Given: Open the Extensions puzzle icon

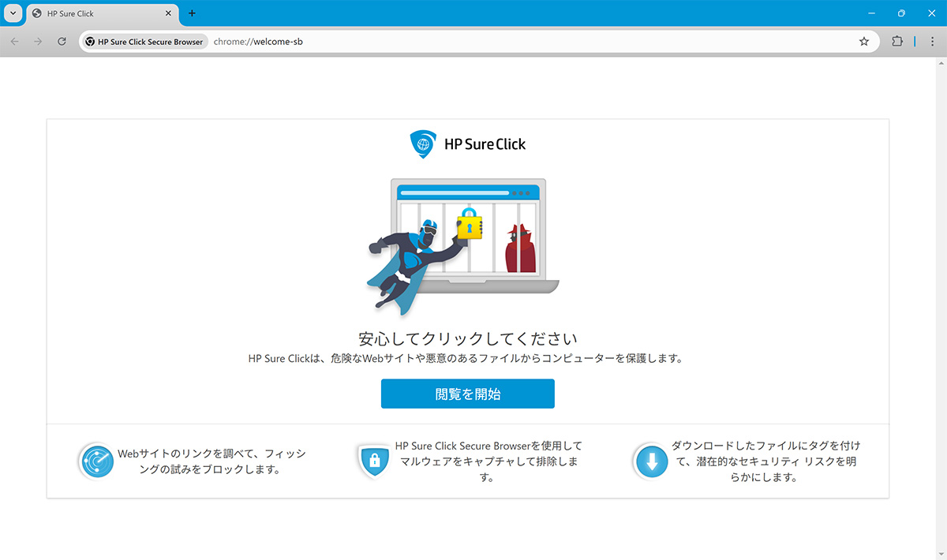Looking at the screenshot, I should pyautogui.click(x=896, y=42).
